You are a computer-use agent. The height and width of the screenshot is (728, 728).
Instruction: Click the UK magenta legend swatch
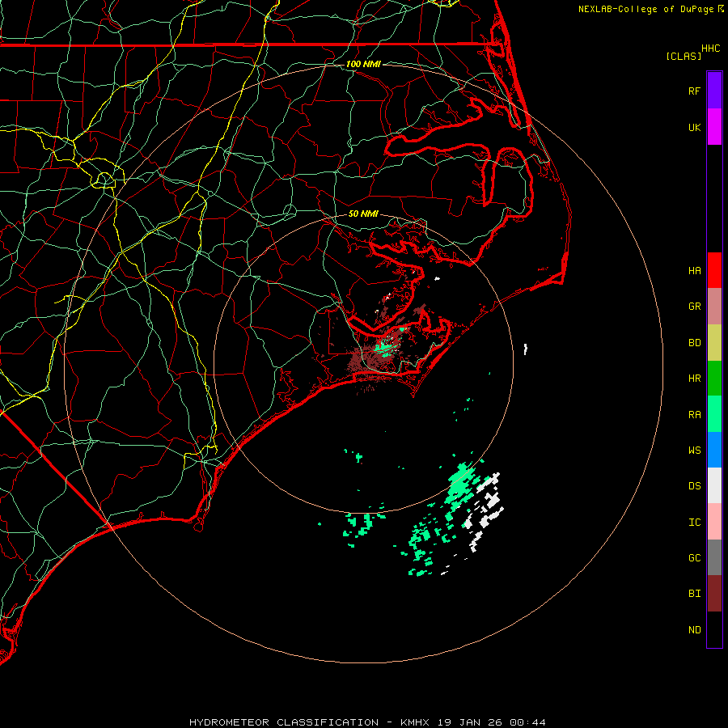click(714, 127)
